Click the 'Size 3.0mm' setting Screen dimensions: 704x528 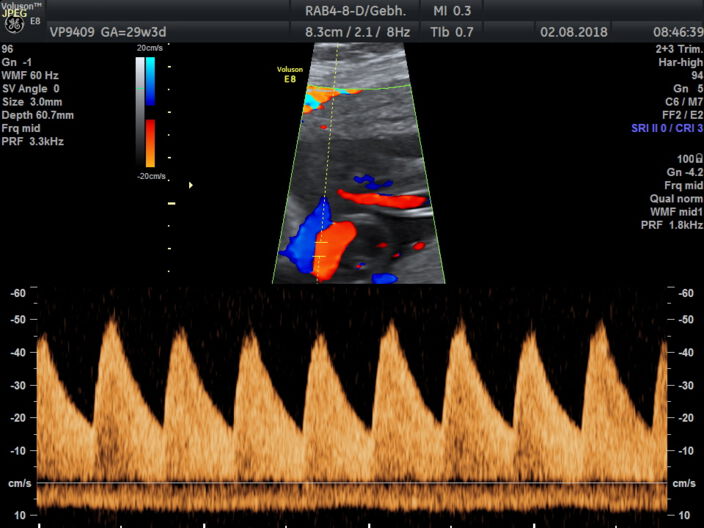tap(32, 102)
